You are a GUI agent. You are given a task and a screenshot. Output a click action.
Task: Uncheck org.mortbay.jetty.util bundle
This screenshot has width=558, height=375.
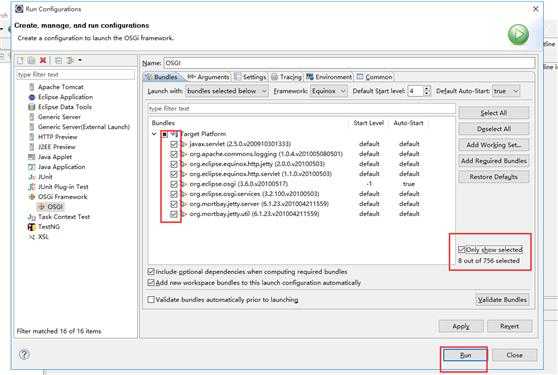tap(173, 214)
